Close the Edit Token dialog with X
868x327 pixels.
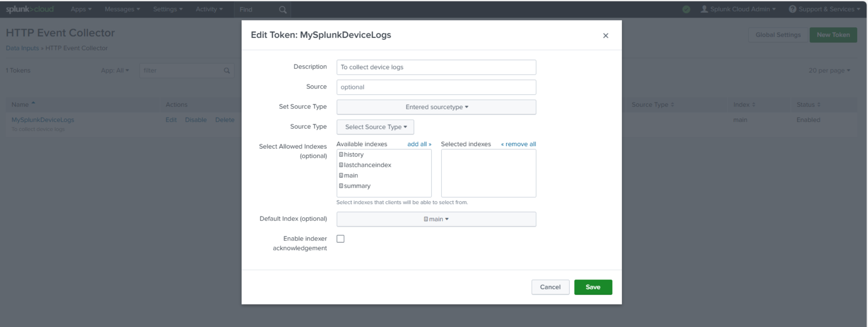click(x=605, y=36)
